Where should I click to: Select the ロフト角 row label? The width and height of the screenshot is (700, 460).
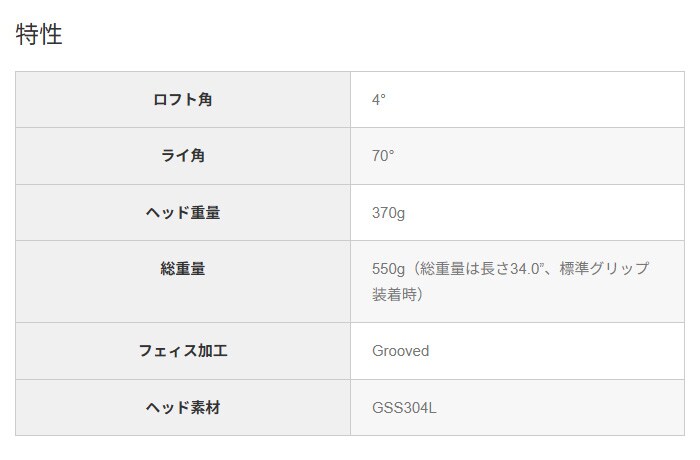click(x=182, y=100)
